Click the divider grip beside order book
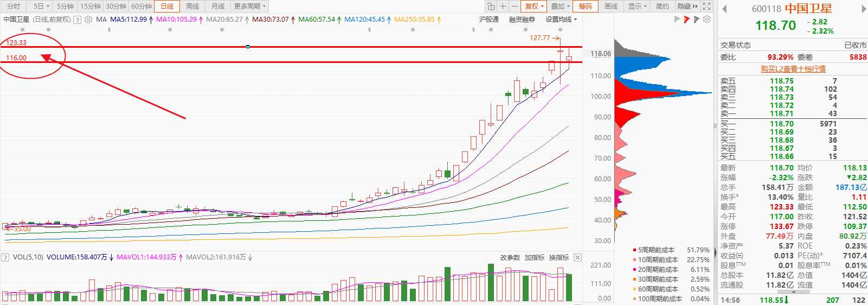Image resolution: width=868 pixels, height=305 pixels. coord(715,125)
